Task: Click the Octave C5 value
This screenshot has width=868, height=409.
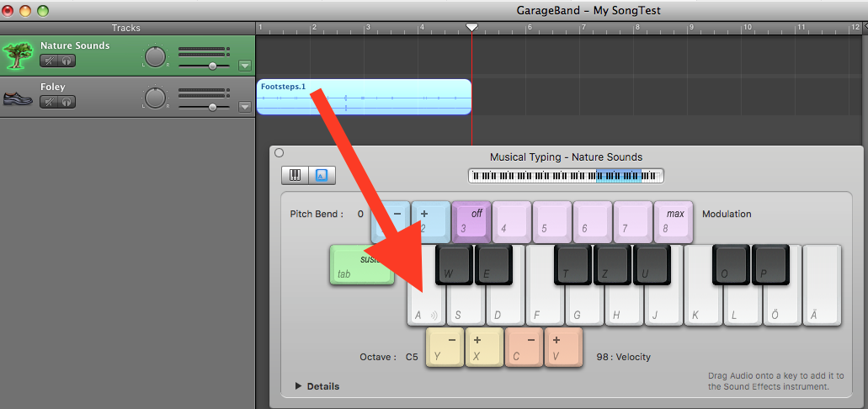Action: pos(412,357)
